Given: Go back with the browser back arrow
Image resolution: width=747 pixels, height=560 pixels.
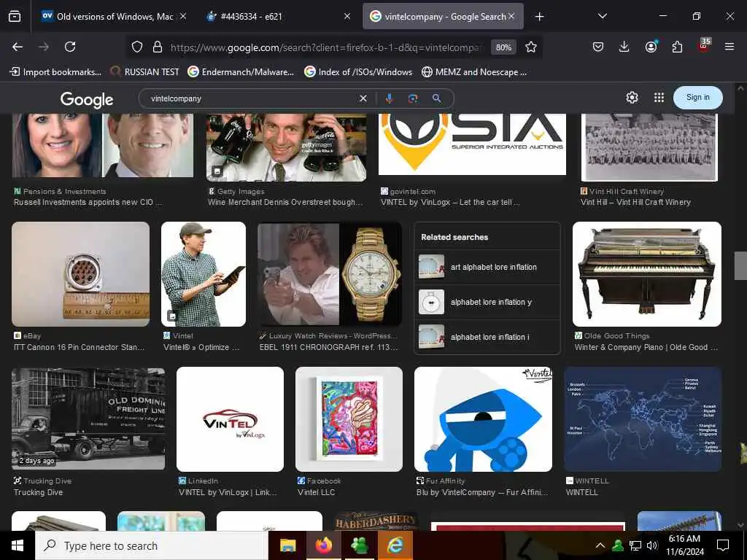Looking at the screenshot, I should tap(18, 47).
